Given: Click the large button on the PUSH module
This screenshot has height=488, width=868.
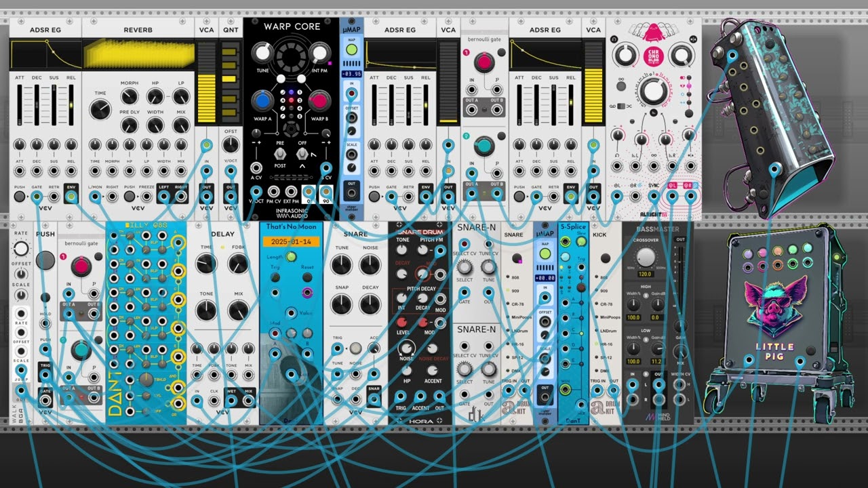Looking at the screenshot, I should (45, 260).
